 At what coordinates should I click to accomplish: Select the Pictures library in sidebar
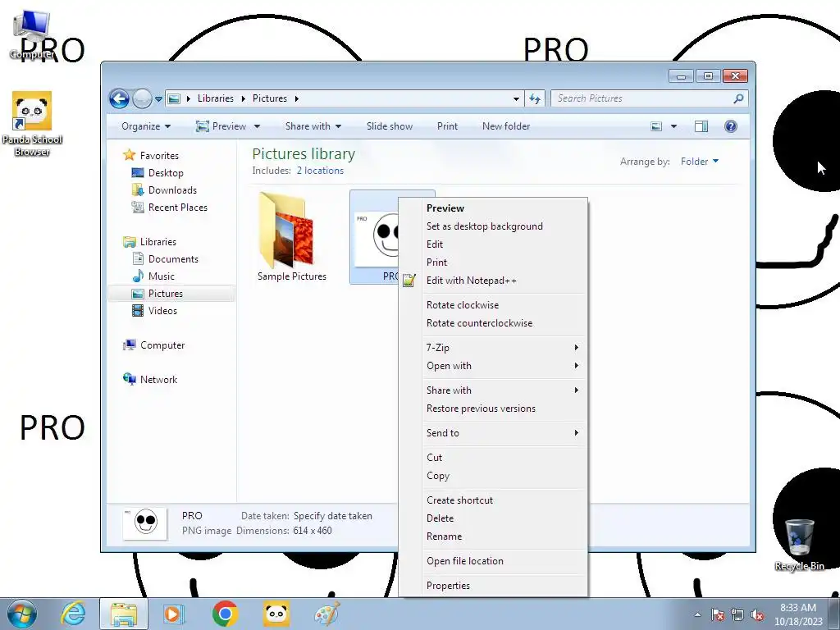pos(166,294)
